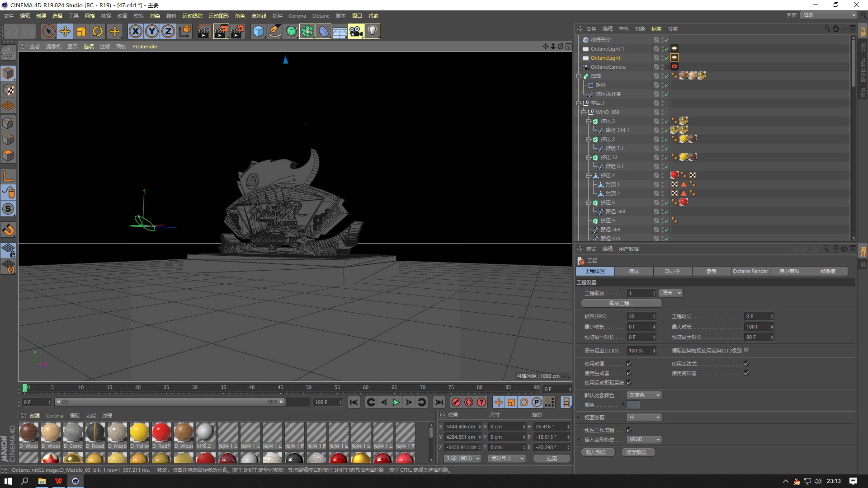Go to start of animation

(354, 402)
